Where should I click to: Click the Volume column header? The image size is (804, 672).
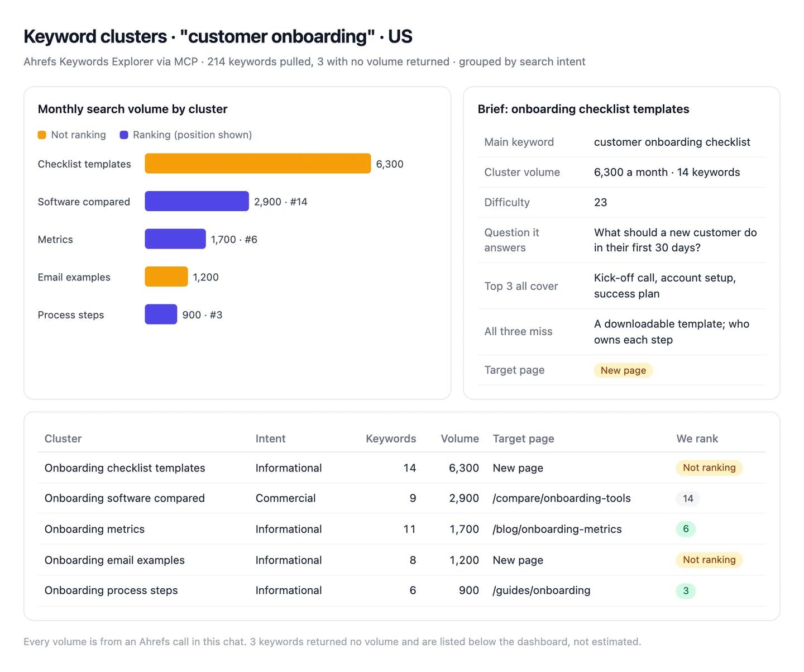click(460, 439)
